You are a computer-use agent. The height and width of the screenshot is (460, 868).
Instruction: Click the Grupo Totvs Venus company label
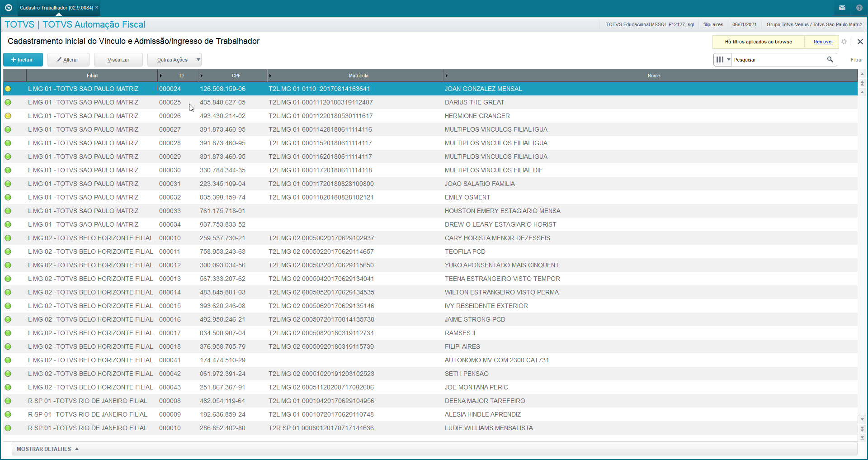[814, 24]
